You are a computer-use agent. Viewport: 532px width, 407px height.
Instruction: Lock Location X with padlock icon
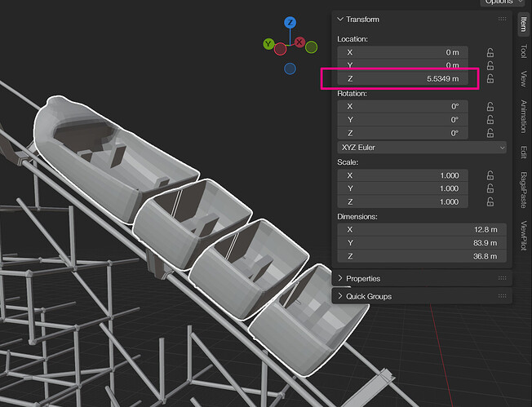point(490,52)
